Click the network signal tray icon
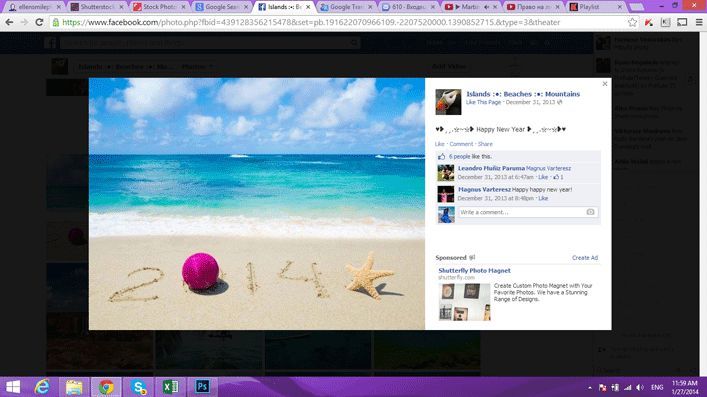707x397 pixels. (628, 388)
